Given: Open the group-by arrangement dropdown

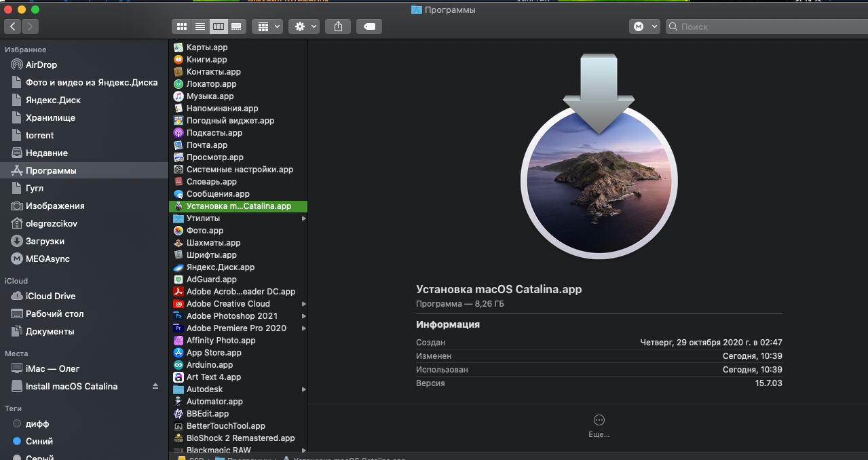Looking at the screenshot, I should (x=267, y=26).
